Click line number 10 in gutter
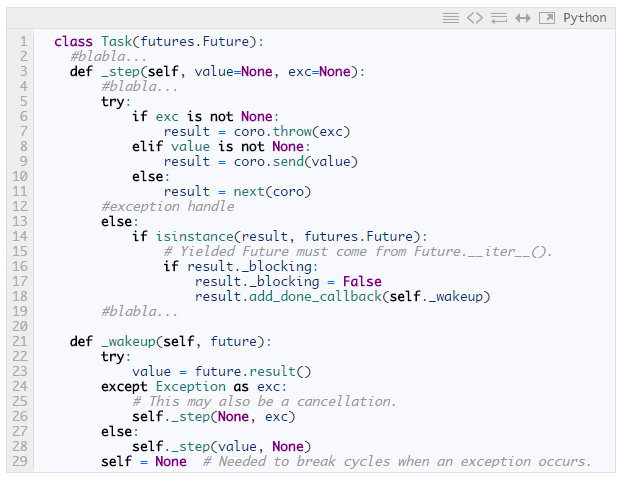The image size is (626, 493). [x=20, y=176]
